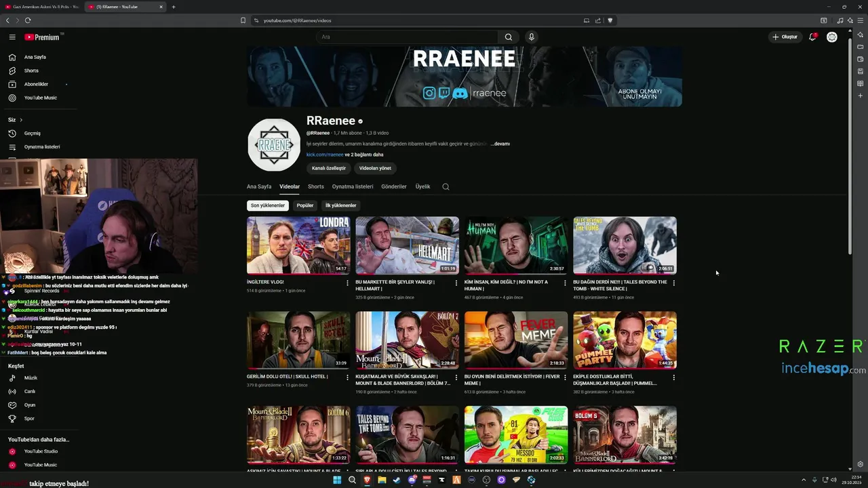
Task: Open Oynatma listeleri in sidebar
Action: pos(42,146)
